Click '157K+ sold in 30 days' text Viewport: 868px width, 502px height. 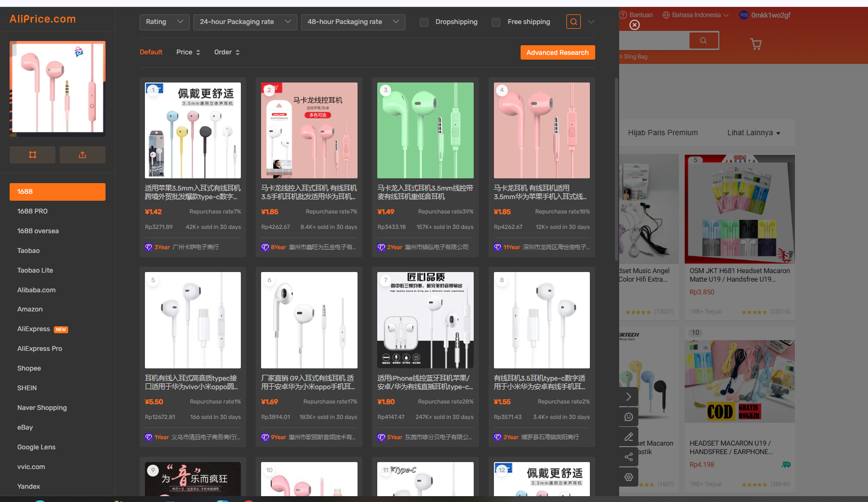tap(445, 227)
